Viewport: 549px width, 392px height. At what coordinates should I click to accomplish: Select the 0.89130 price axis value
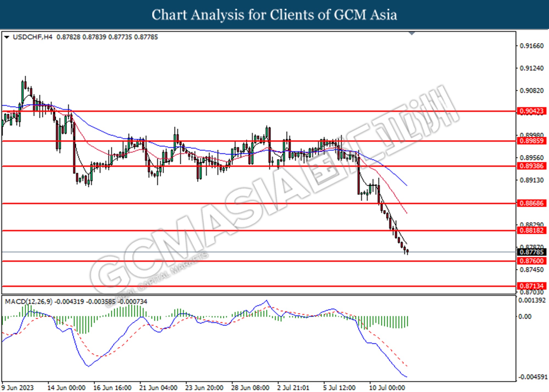click(532, 180)
